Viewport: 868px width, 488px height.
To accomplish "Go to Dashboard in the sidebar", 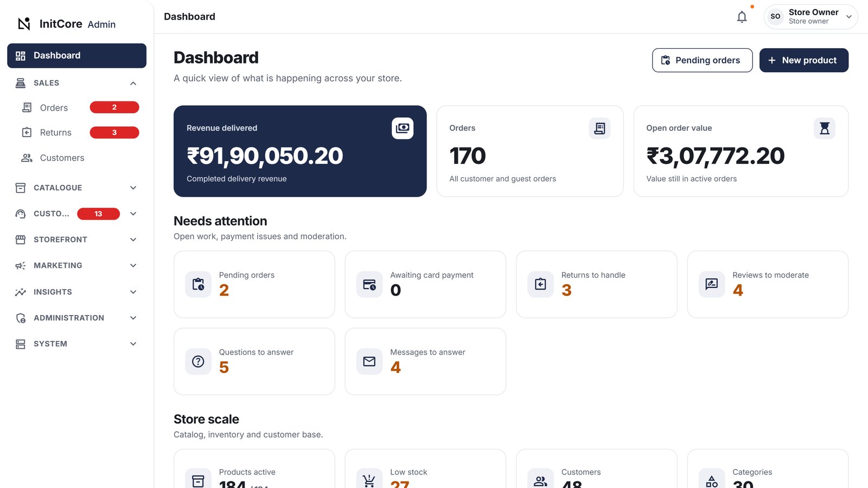I will [x=76, y=55].
